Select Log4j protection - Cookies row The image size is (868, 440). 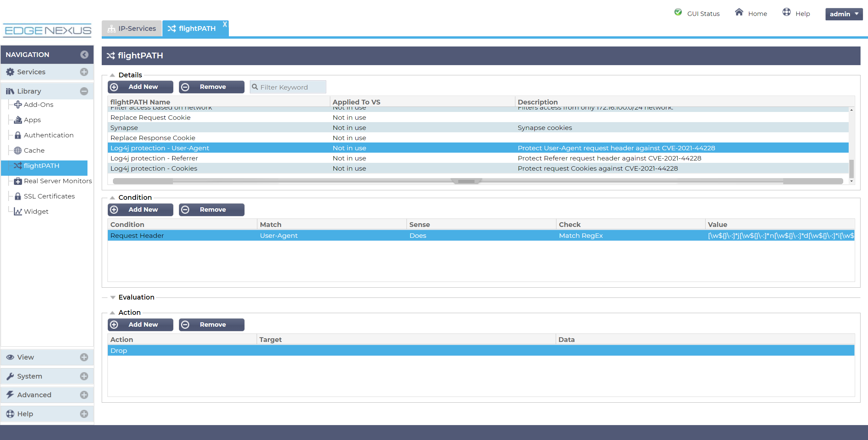pos(478,168)
